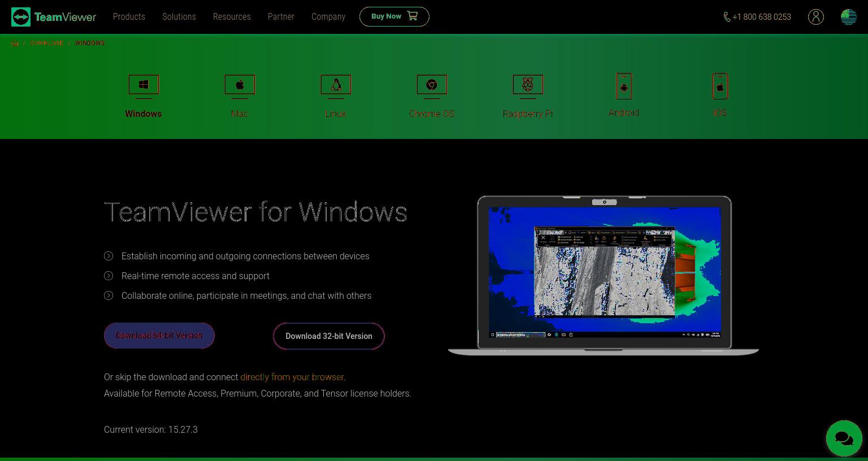Click the shopping cart icon in Buy Now
This screenshot has height=461, width=868.
[x=413, y=16]
